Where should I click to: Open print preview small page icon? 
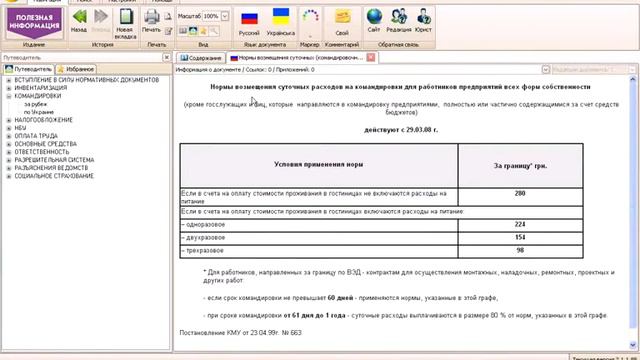coord(168,17)
